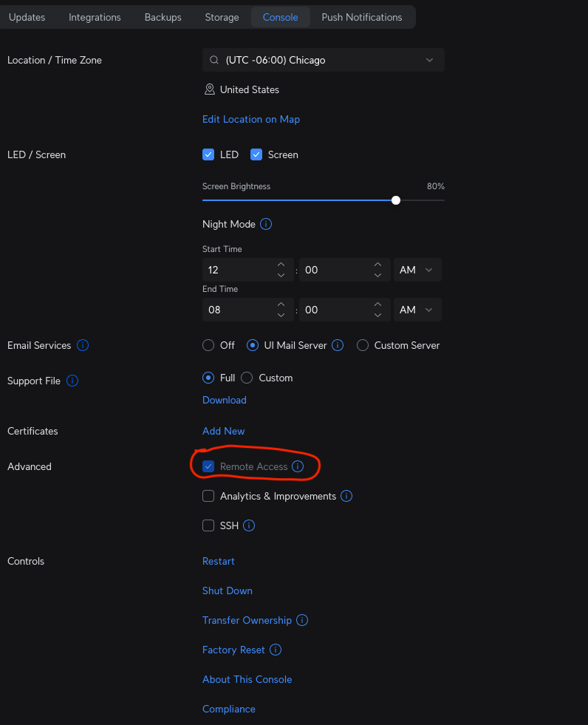This screenshot has width=588, height=725.
Task: Select the Custom Server radio option
Action: 363,345
